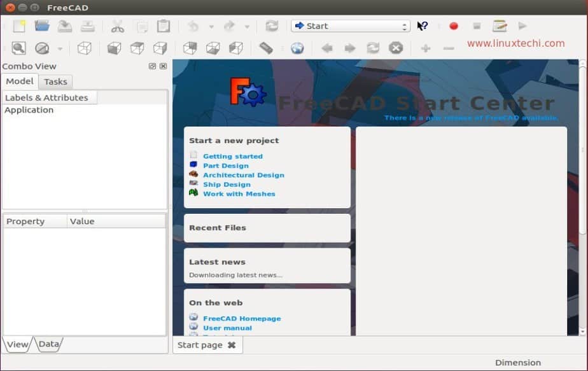Click the Draw Style icon
The height and width of the screenshot is (371, 588).
[42, 48]
